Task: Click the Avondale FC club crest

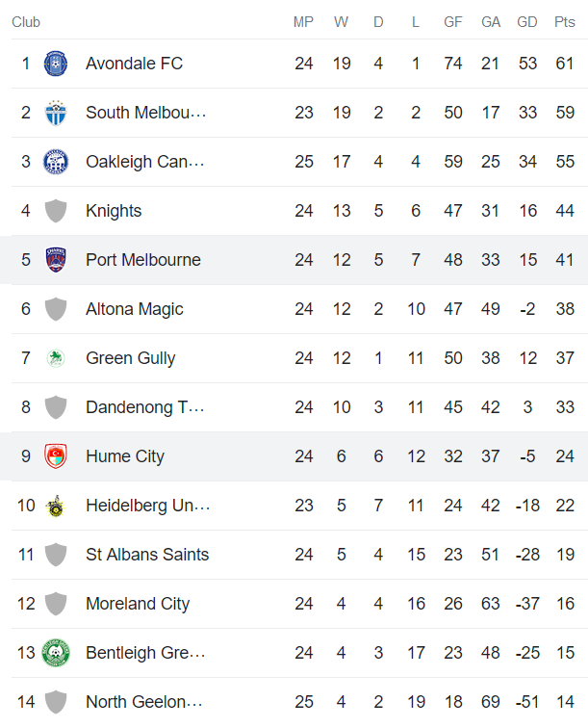Action: [56, 65]
